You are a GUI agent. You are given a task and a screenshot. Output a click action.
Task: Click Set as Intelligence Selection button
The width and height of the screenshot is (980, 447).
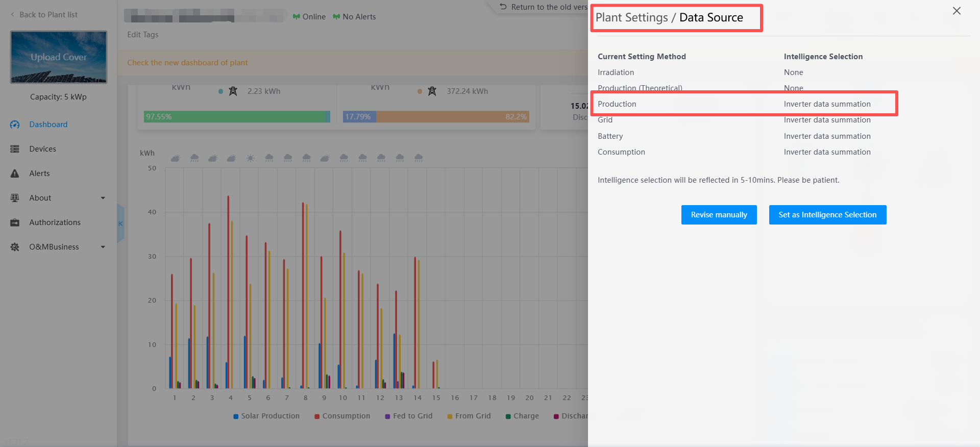(x=827, y=215)
